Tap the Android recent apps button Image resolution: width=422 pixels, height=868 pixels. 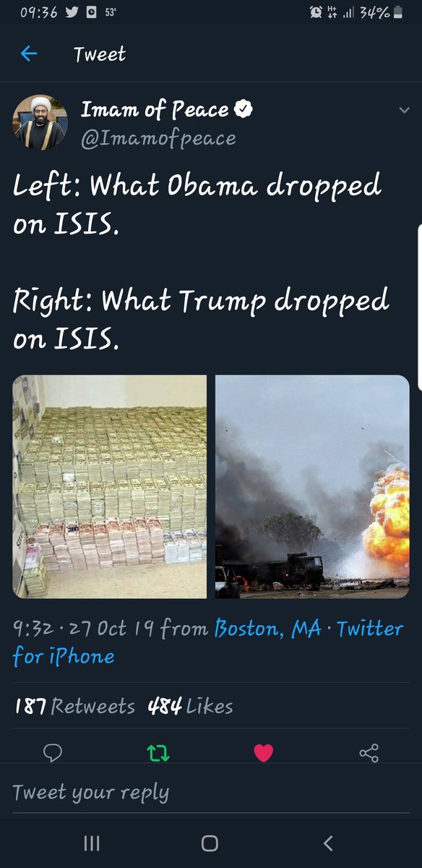(x=91, y=843)
